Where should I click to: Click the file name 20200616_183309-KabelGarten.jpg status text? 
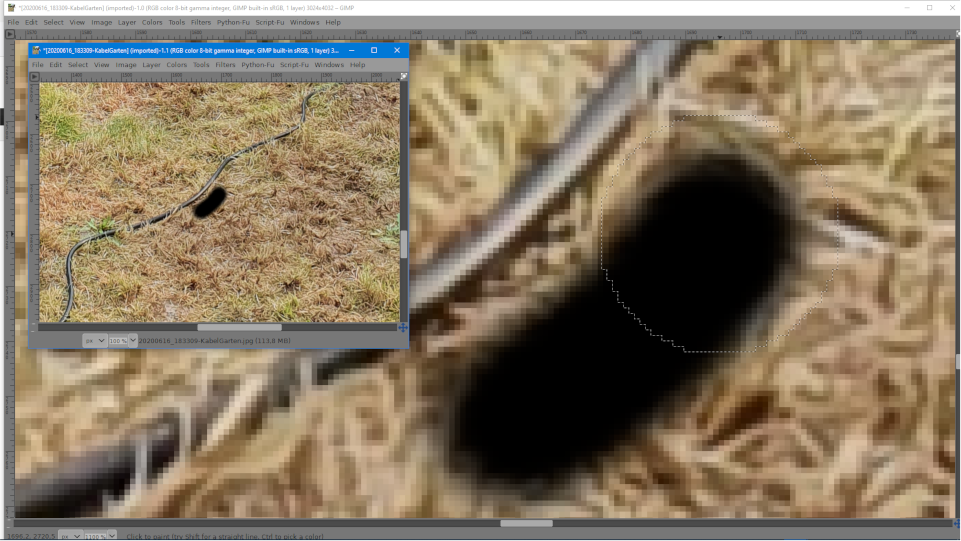coord(214,341)
